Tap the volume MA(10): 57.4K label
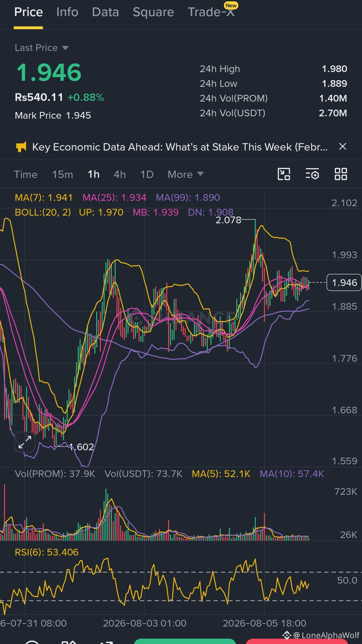Viewport: 362px width, 644px height. click(x=292, y=474)
